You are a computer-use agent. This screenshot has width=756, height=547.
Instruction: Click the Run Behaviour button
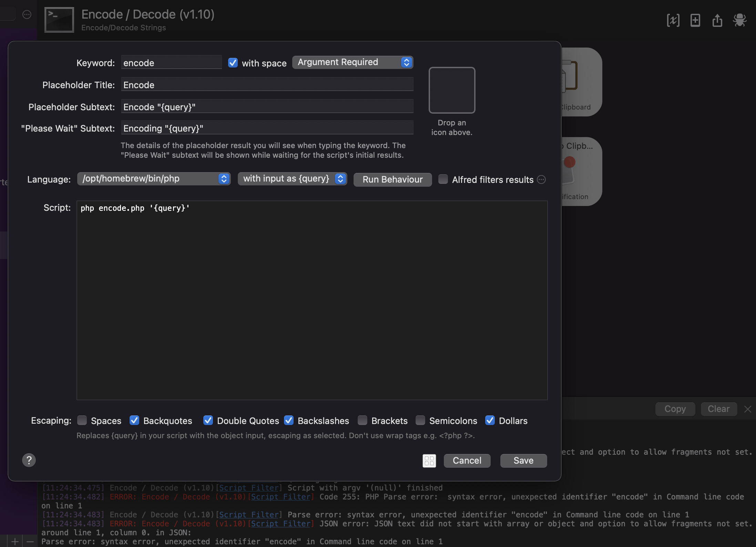[x=392, y=179]
